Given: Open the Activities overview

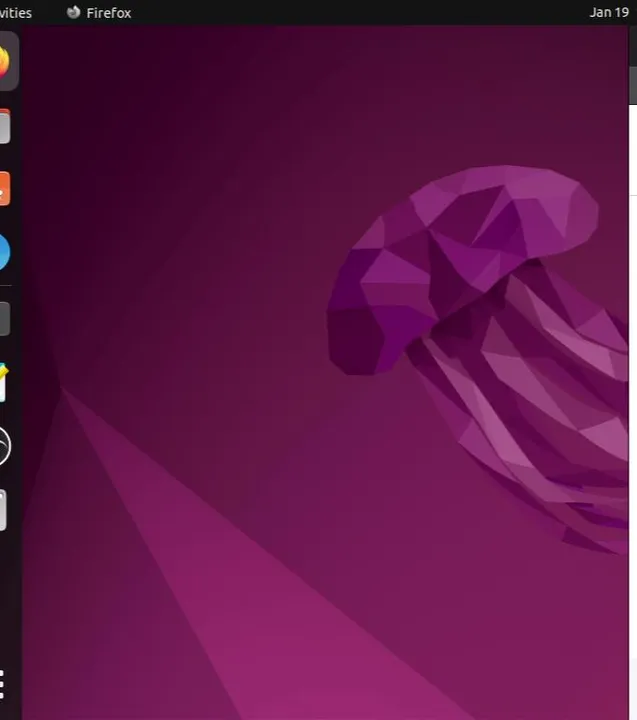Looking at the screenshot, I should (16, 13).
